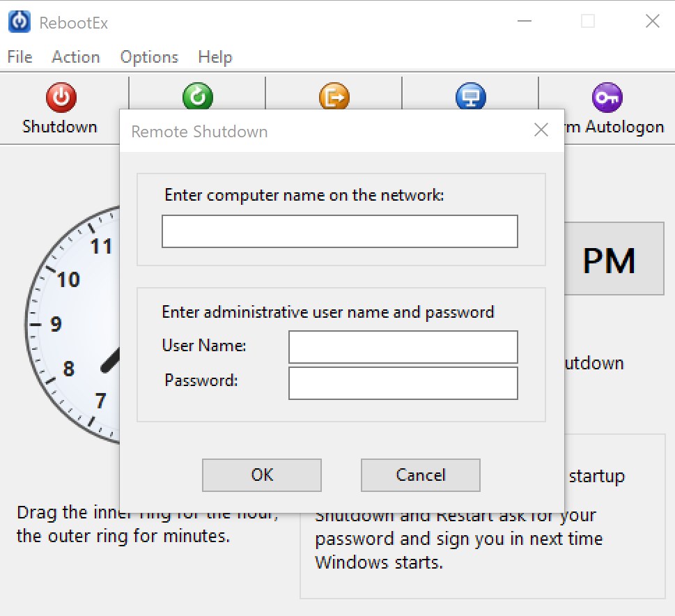This screenshot has width=675, height=616.
Task: Click the Password input field
Action: 403,383
